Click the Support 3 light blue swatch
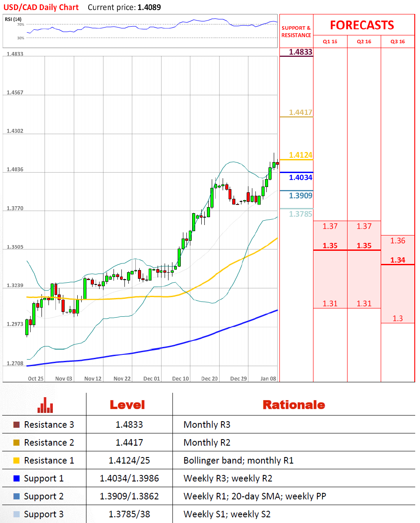The image size is (420, 523). (16, 514)
